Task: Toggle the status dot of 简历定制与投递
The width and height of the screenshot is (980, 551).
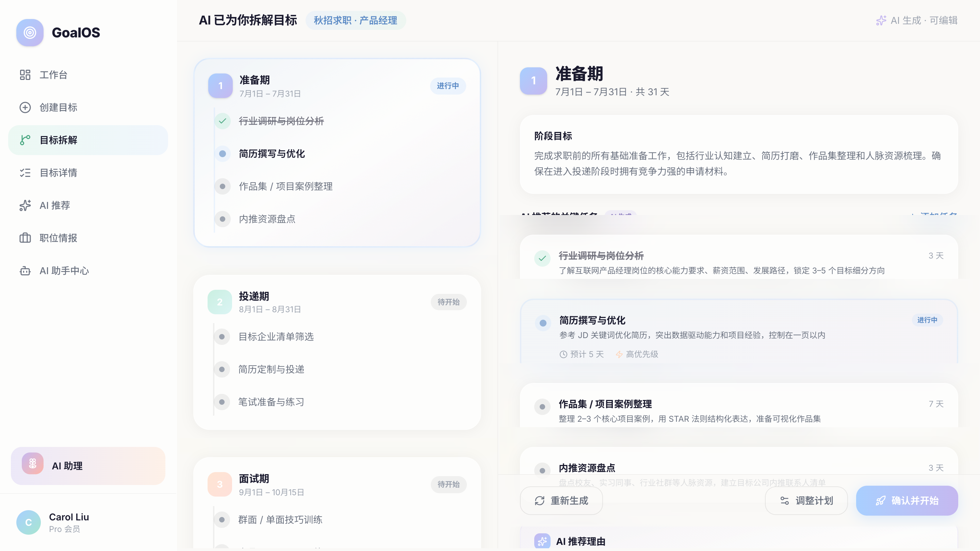Action: [x=222, y=370]
